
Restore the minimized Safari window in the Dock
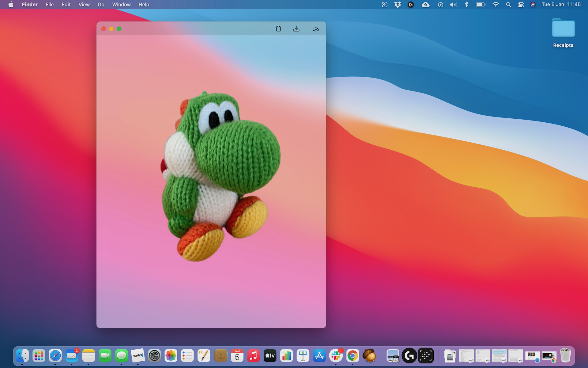click(533, 356)
